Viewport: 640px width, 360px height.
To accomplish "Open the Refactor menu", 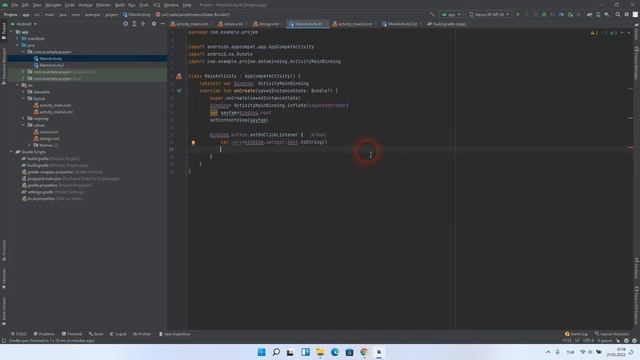I will tap(103, 5).
